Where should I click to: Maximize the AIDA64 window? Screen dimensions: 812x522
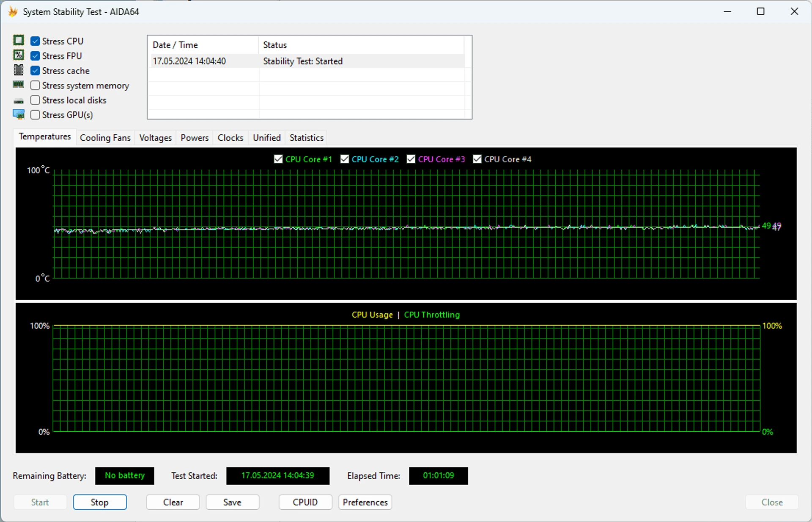coord(760,11)
